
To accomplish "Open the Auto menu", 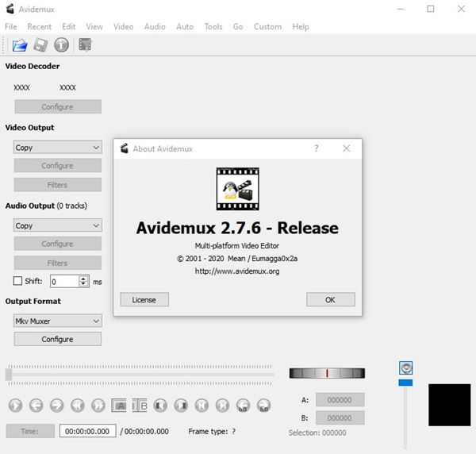I will pos(185,27).
